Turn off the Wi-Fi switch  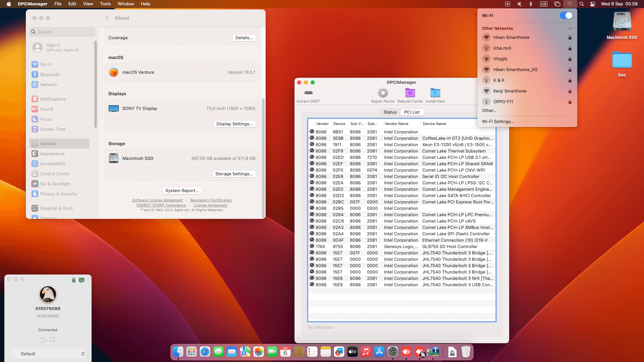pyautogui.click(x=566, y=15)
